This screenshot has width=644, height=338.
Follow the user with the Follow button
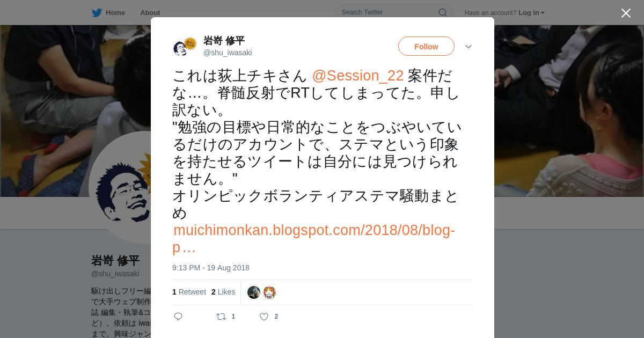click(426, 46)
